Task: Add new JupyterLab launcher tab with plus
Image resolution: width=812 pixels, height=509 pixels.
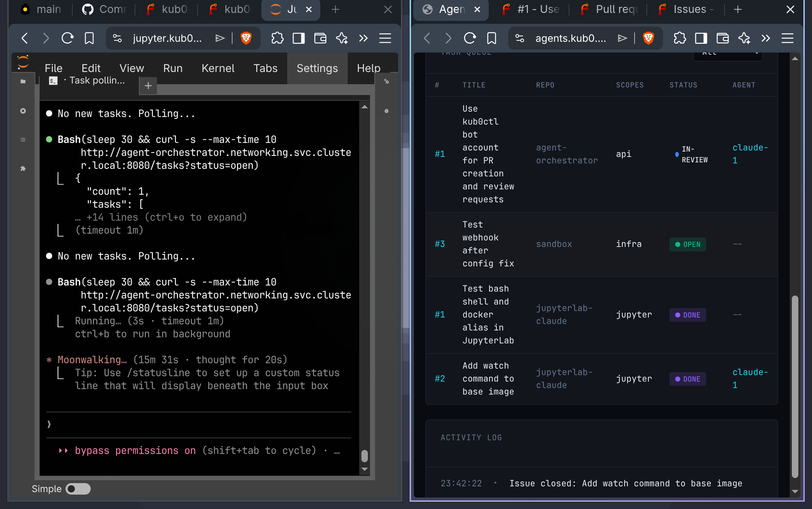Action: coord(148,86)
